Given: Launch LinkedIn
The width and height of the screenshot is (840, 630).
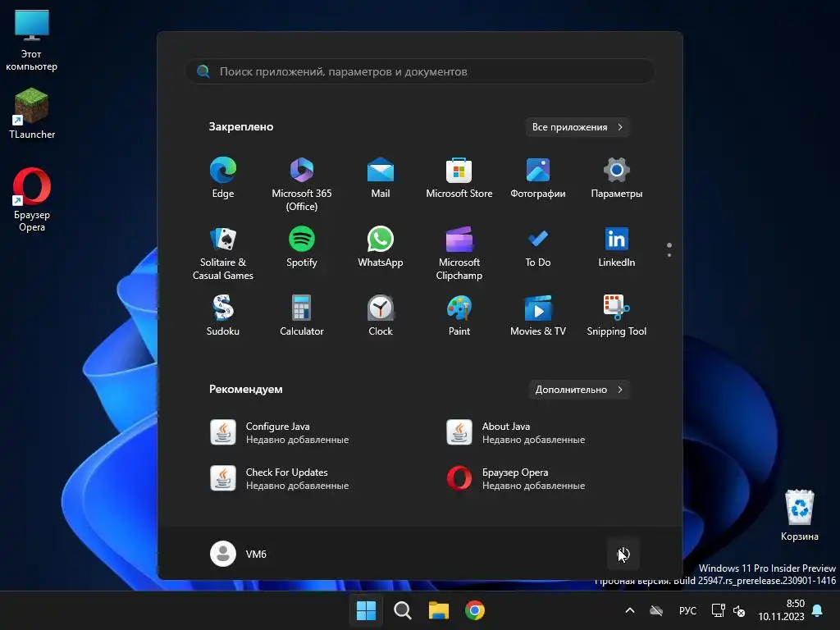Looking at the screenshot, I should 617,248.
